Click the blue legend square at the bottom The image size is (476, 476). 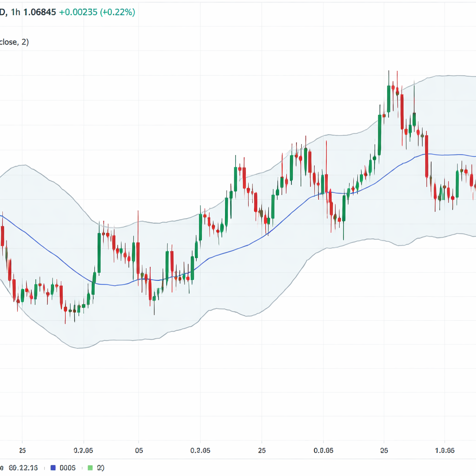click(53, 468)
